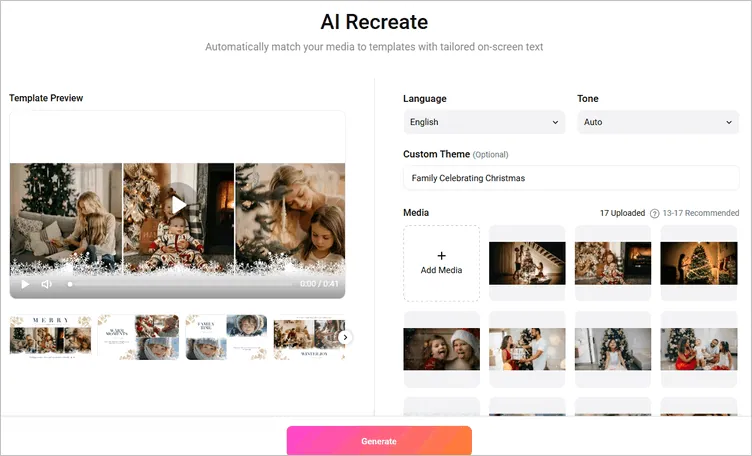Open the Tone dropdown set to Auto
This screenshot has width=752, height=456.
point(658,122)
